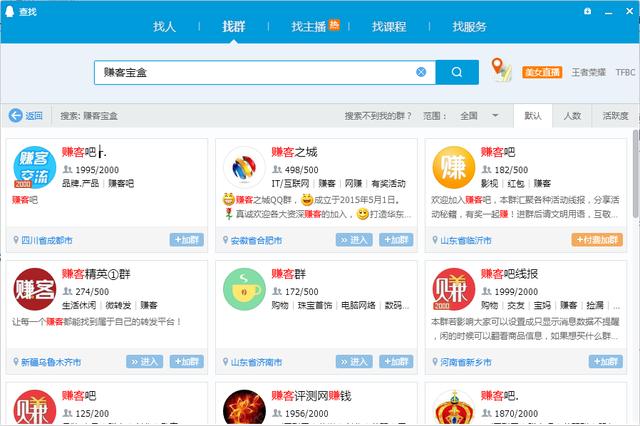Open the orange 赚 group avatar

[453, 167]
